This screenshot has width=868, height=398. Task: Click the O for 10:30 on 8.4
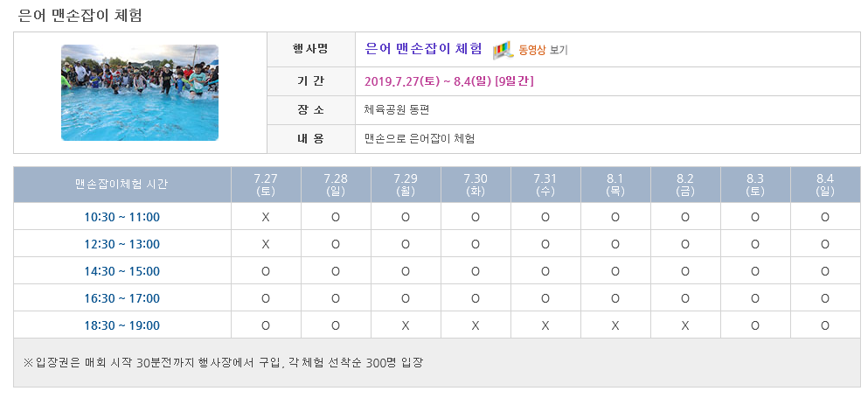[x=825, y=217]
